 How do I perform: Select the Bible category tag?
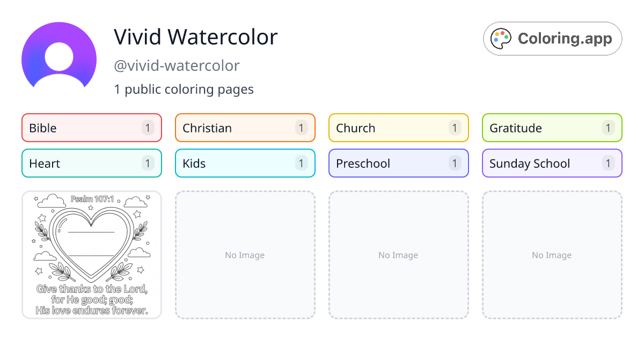click(92, 128)
